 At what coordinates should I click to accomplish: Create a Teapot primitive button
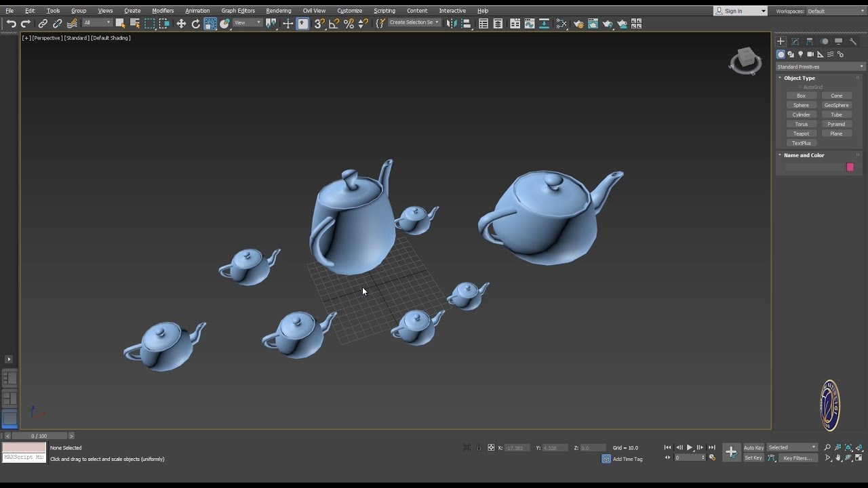[x=802, y=134]
